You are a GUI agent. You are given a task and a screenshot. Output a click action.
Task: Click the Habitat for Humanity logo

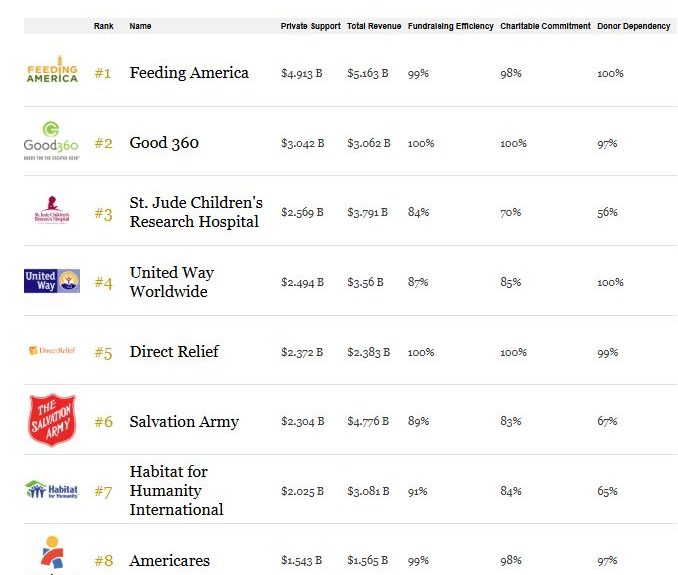52,490
